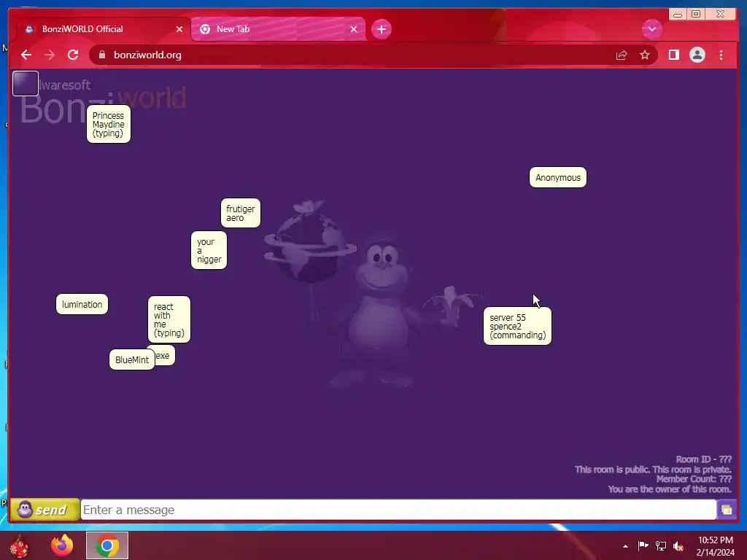
Task: Open Firefox from the taskbar
Action: pos(62,545)
